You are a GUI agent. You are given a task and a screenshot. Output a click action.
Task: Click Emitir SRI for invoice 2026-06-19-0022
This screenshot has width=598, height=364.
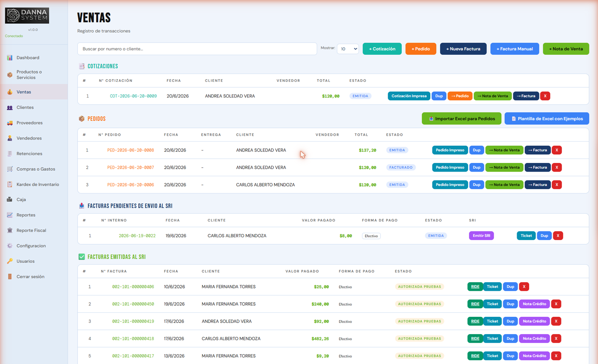(481, 236)
